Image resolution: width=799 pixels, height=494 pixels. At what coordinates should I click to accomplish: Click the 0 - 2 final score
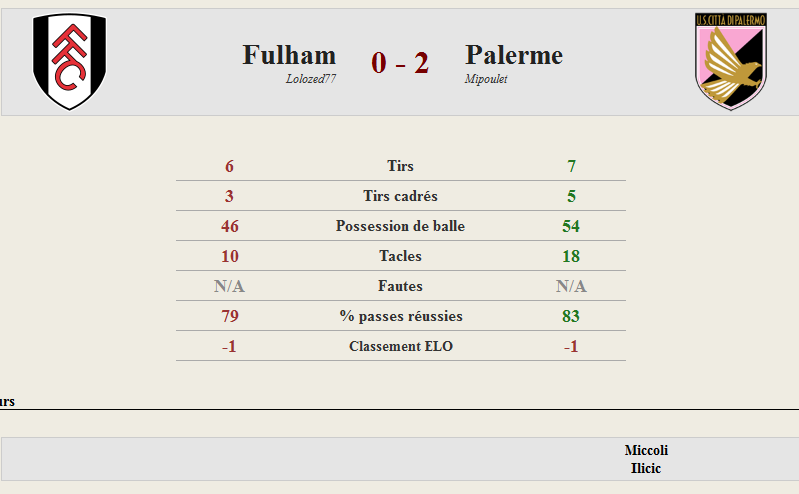point(400,63)
